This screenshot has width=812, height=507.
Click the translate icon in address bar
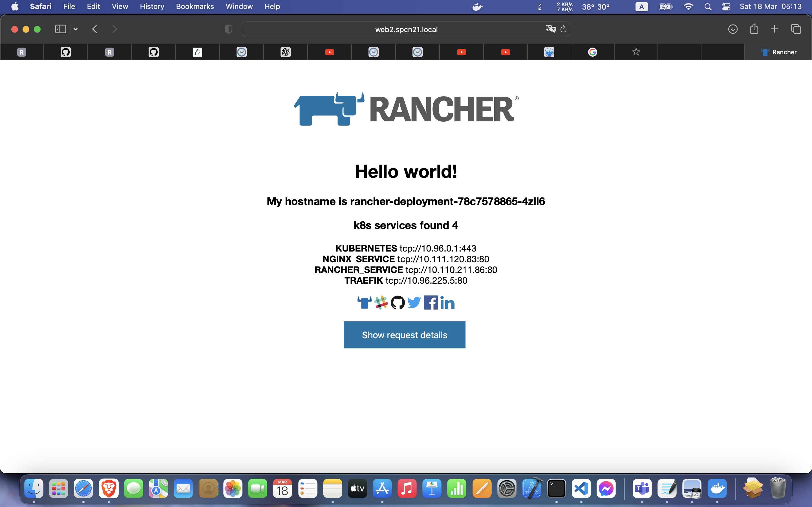click(x=551, y=29)
